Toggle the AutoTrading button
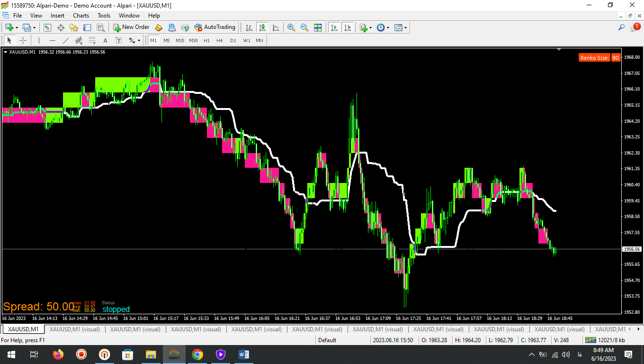The width and height of the screenshot is (644, 364). click(215, 27)
